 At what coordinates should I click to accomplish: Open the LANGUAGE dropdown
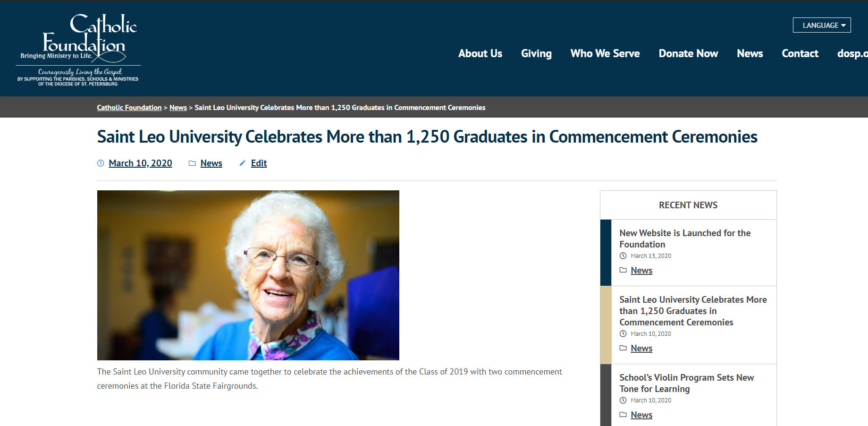pos(822,26)
